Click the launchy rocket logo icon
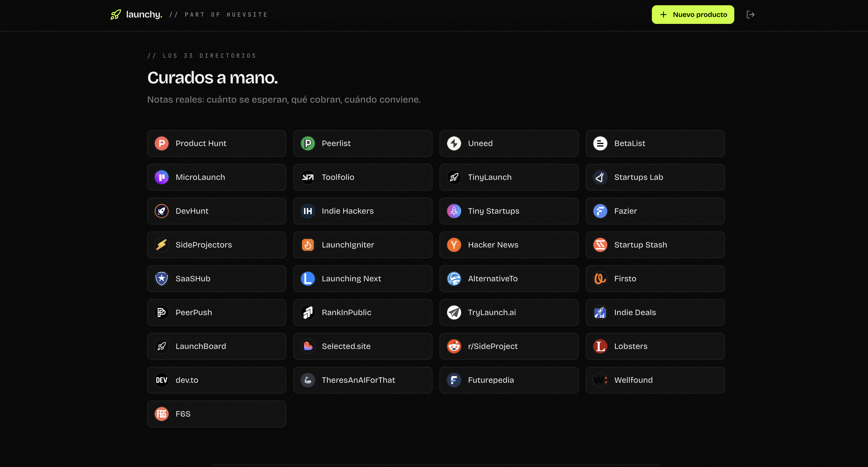 pyautogui.click(x=116, y=15)
